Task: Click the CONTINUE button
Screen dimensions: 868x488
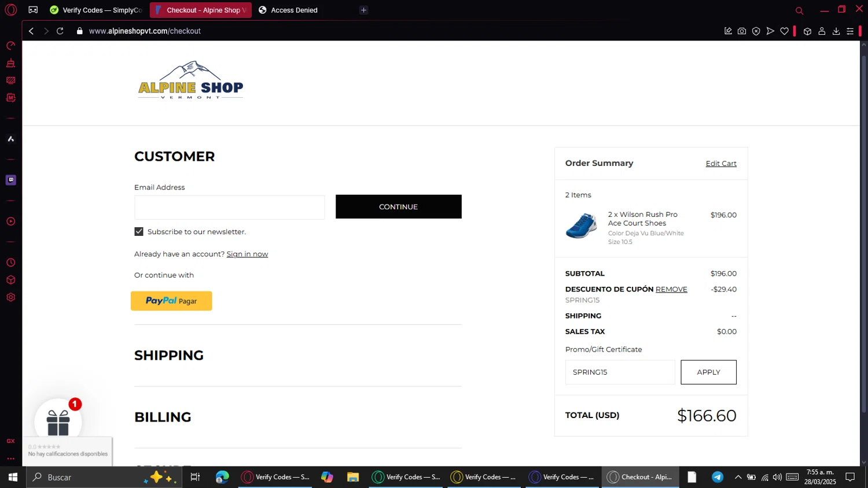Action: tap(398, 206)
